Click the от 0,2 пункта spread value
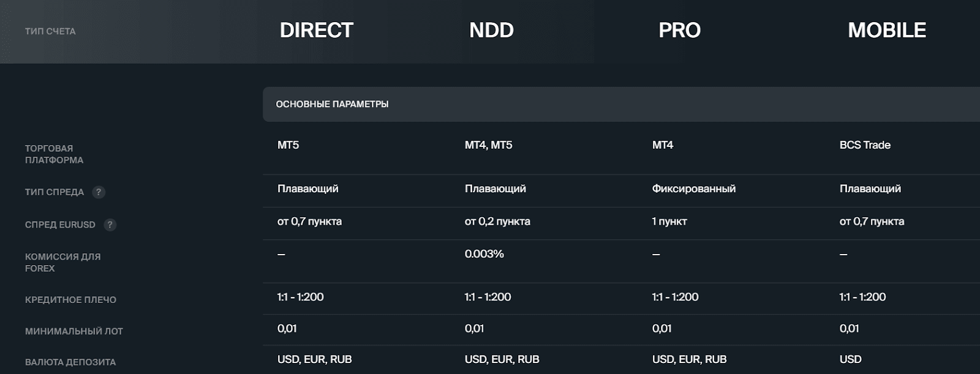This screenshot has width=980, height=374. [x=497, y=222]
